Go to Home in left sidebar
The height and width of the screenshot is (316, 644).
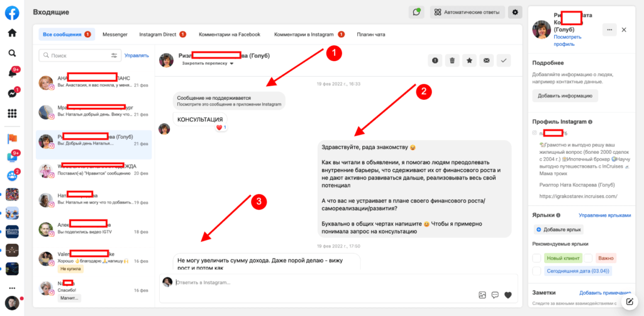[12, 33]
